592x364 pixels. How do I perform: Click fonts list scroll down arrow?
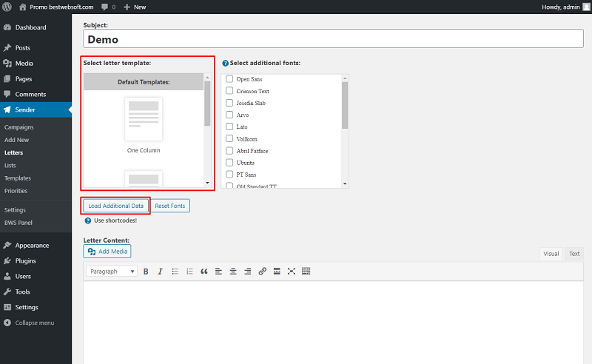[345, 184]
